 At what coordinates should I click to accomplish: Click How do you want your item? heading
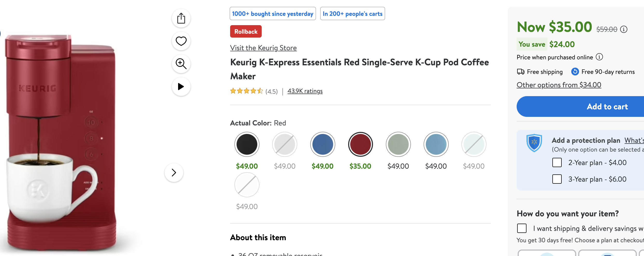click(x=568, y=214)
